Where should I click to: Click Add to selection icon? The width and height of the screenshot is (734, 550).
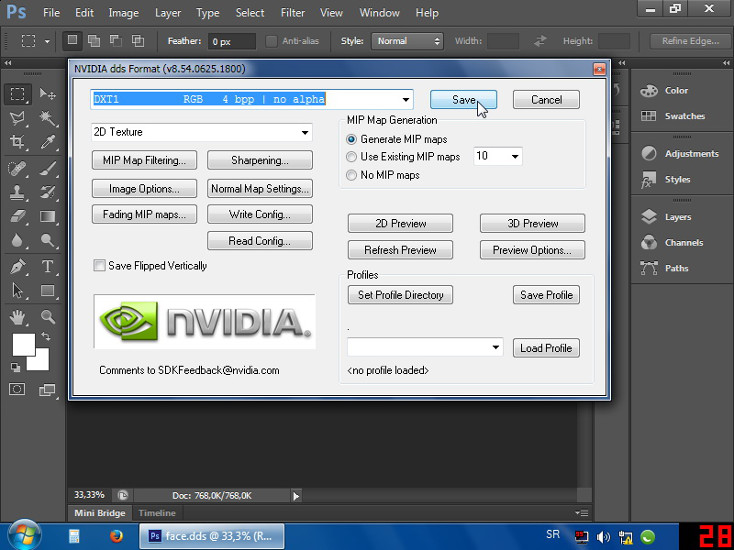[x=94, y=41]
